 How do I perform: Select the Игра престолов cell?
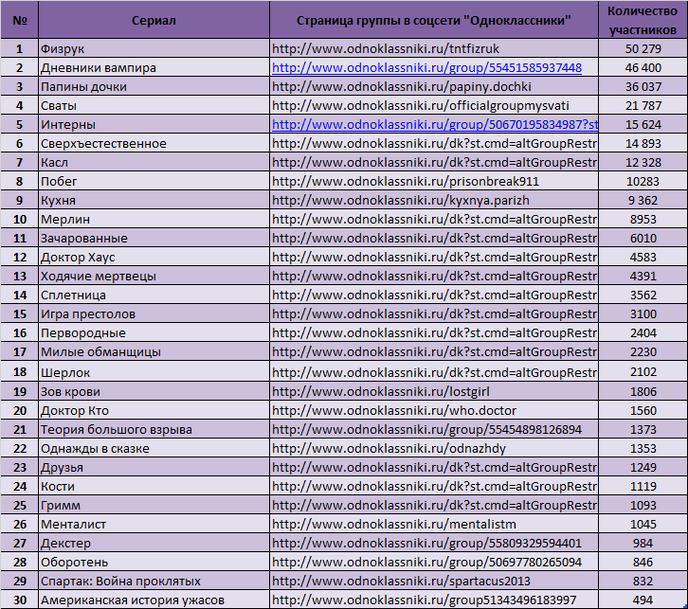pos(154,314)
